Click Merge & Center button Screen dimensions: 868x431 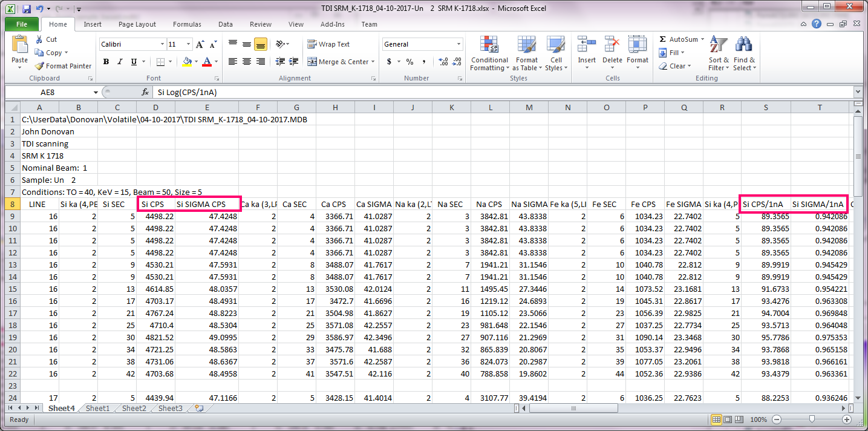tap(341, 62)
